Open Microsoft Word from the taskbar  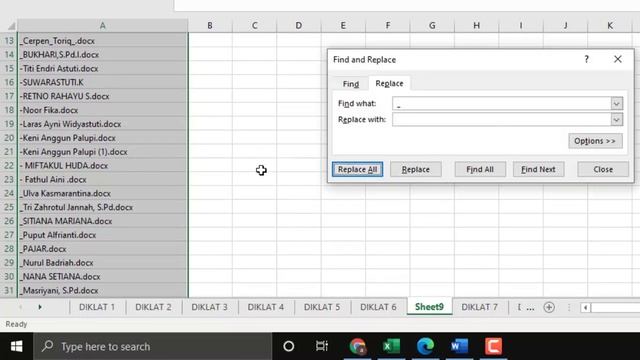point(459,347)
